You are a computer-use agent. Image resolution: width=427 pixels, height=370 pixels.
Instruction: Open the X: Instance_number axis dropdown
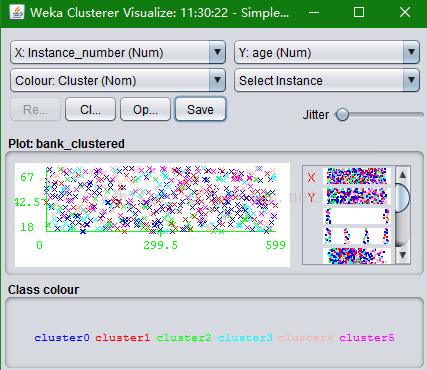(x=118, y=52)
